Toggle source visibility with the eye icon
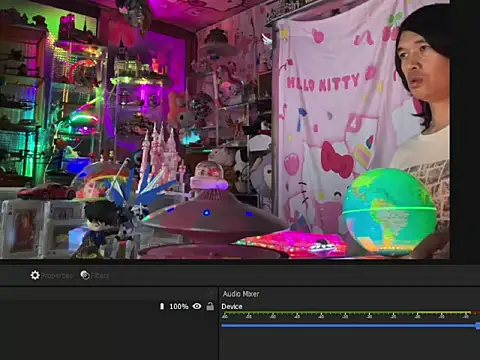 (x=197, y=306)
